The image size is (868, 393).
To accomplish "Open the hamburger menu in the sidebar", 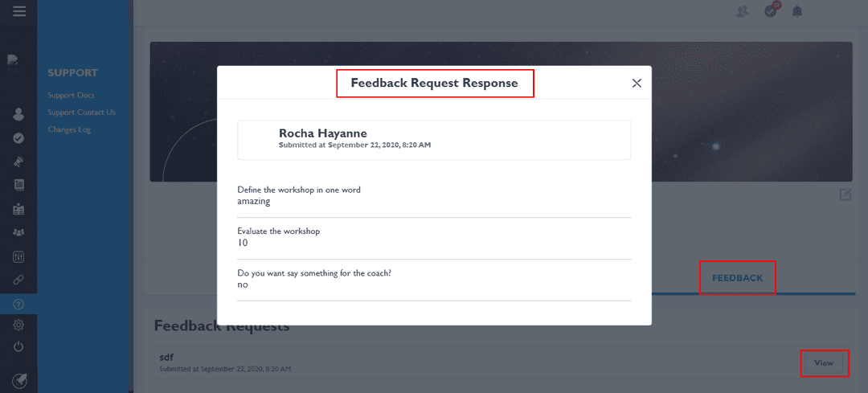I will click(x=18, y=10).
